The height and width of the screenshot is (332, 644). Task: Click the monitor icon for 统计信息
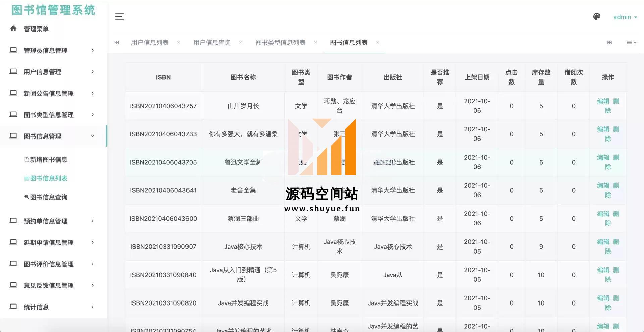click(x=13, y=307)
